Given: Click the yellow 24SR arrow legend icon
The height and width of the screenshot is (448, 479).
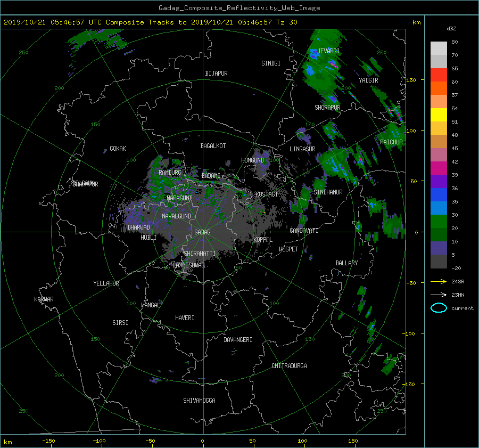Looking at the screenshot, I should point(439,281).
